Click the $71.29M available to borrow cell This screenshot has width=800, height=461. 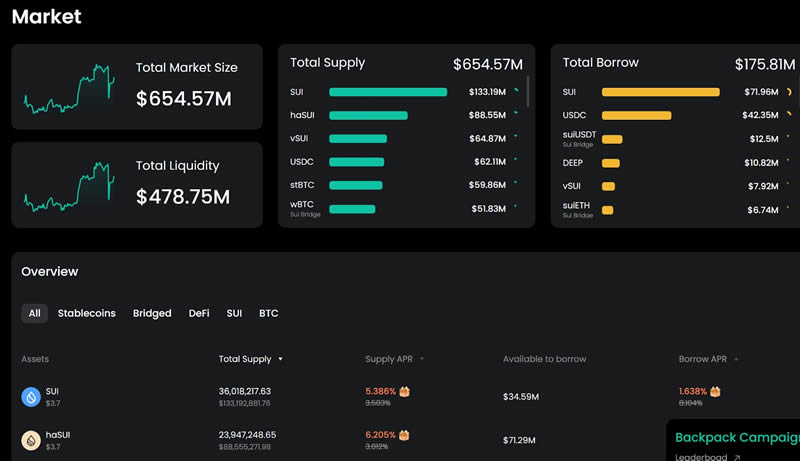(519, 440)
